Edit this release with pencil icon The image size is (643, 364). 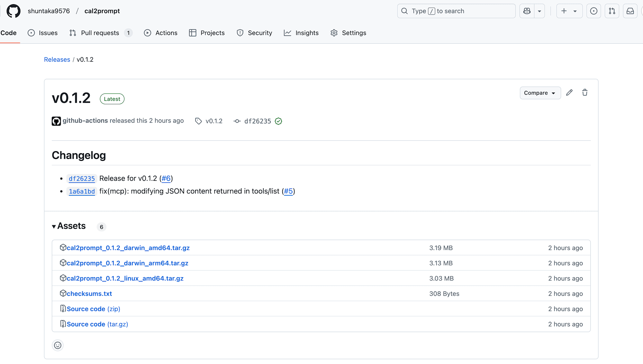569,93
